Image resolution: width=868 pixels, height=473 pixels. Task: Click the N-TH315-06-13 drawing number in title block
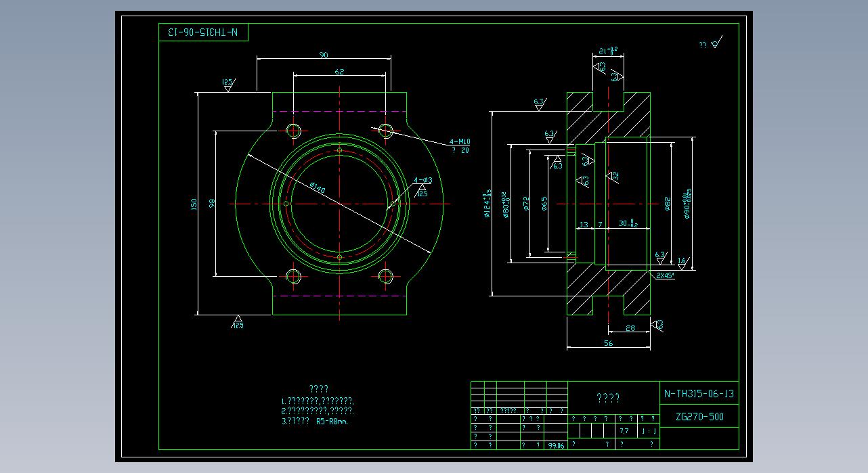tap(699, 394)
